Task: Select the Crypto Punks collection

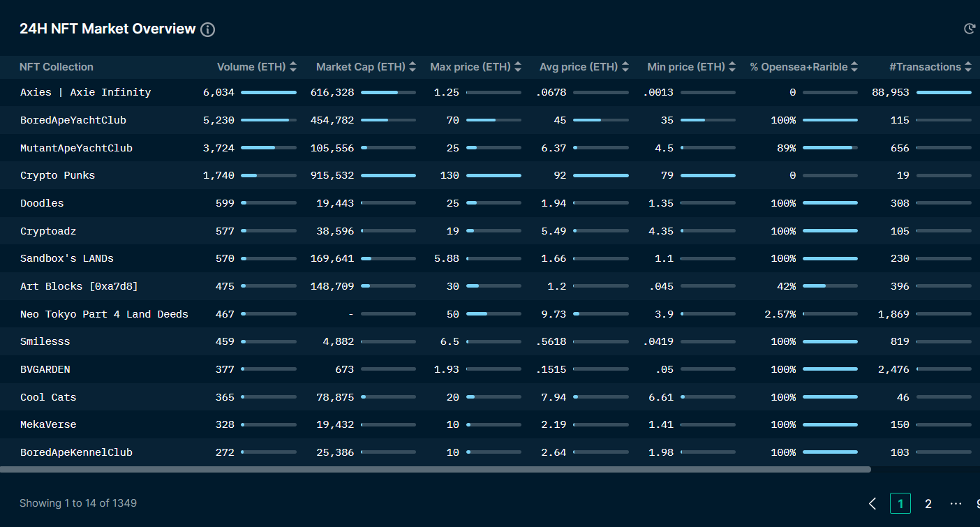Action: (x=57, y=175)
